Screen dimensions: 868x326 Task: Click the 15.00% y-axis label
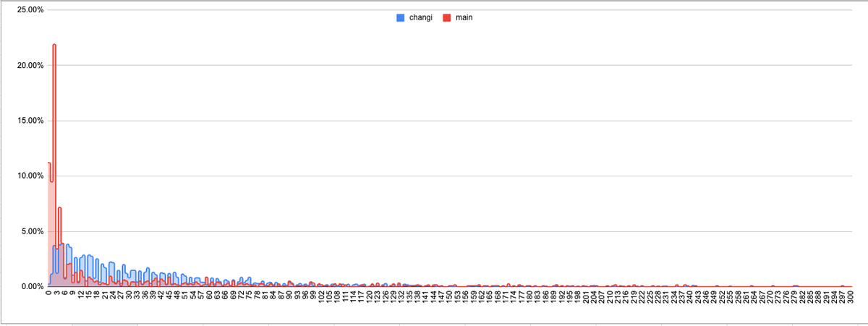(30, 121)
